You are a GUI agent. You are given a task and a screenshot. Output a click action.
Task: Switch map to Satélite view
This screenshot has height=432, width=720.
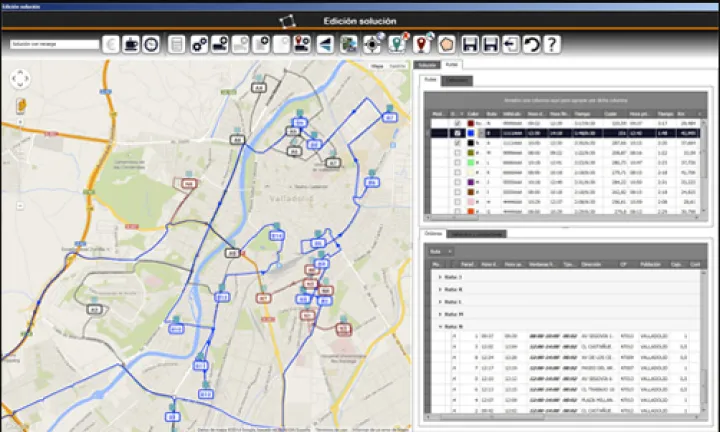[x=398, y=66]
